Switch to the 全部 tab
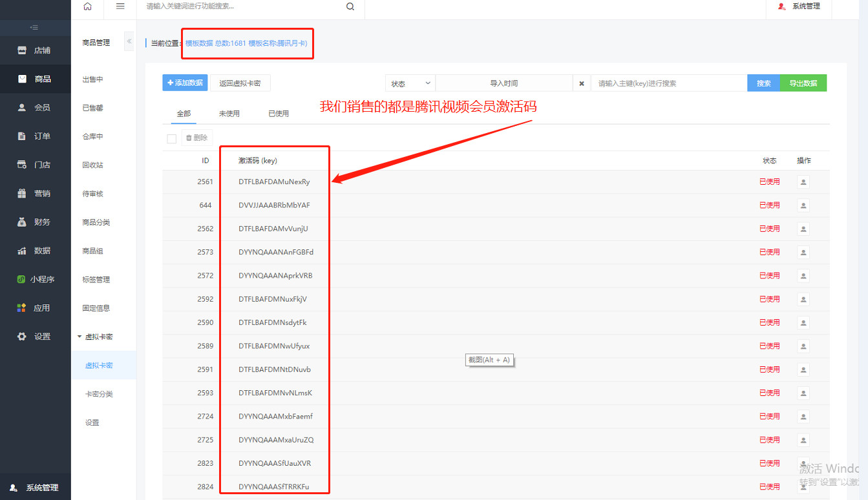This screenshot has width=868, height=500. [184, 114]
